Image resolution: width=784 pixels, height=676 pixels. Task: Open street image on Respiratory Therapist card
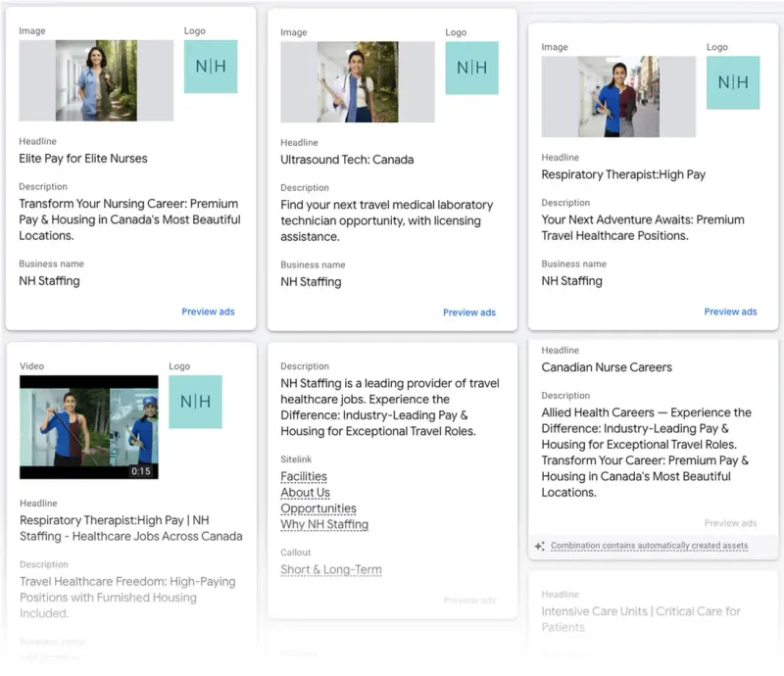618,96
